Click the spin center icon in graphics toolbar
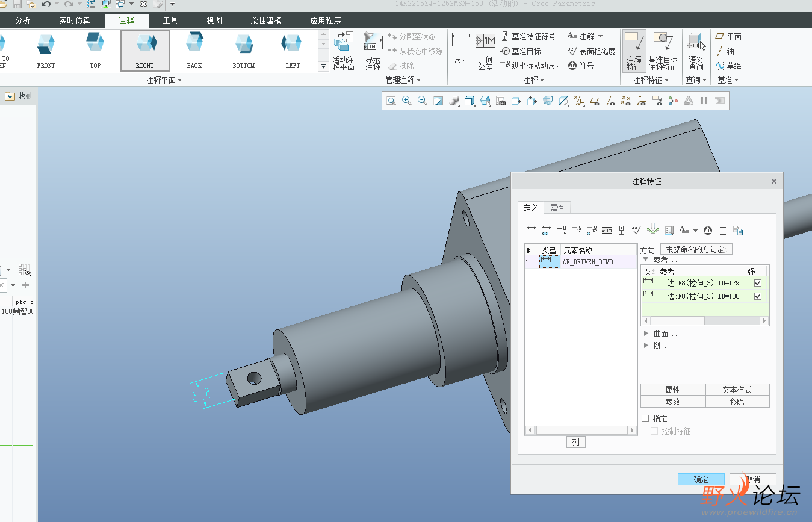 (673, 101)
